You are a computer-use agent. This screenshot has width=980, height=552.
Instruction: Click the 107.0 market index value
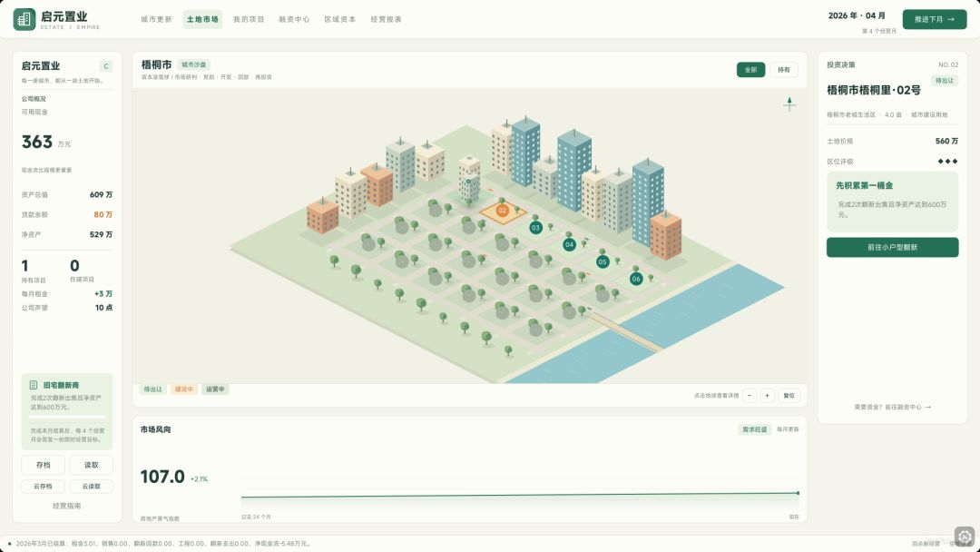point(162,477)
